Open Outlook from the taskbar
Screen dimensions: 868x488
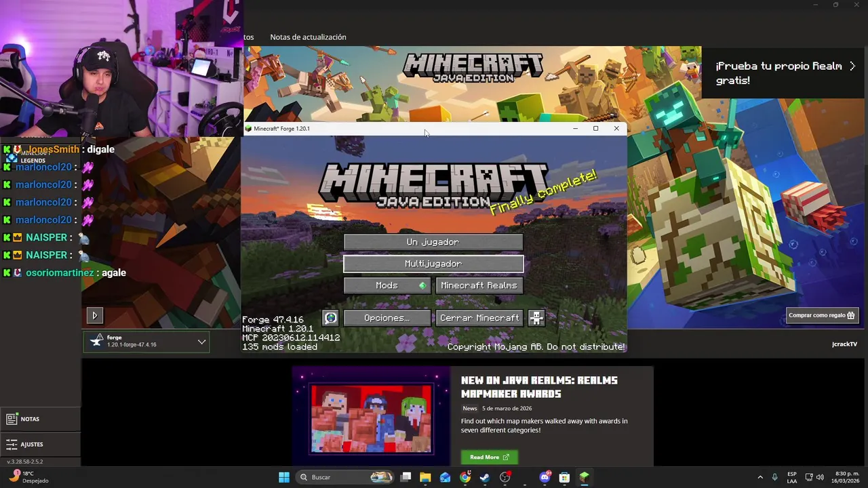click(x=445, y=477)
